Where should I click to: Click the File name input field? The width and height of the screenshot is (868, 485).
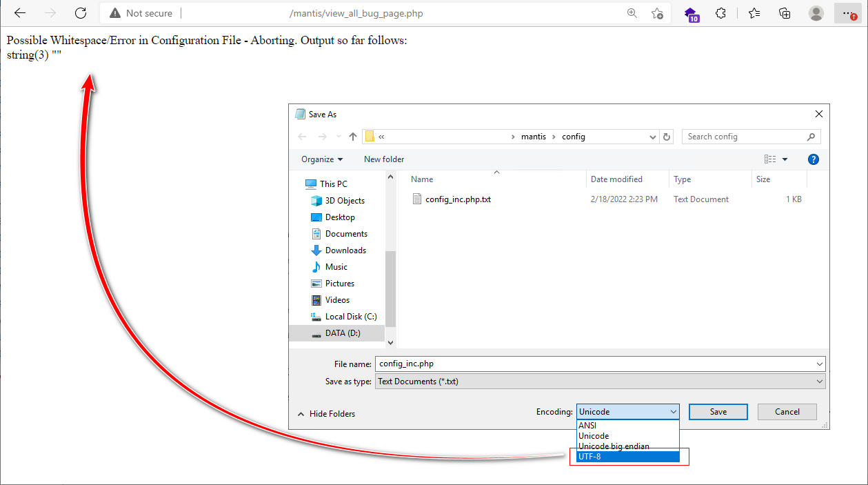[x=593, y=364]
